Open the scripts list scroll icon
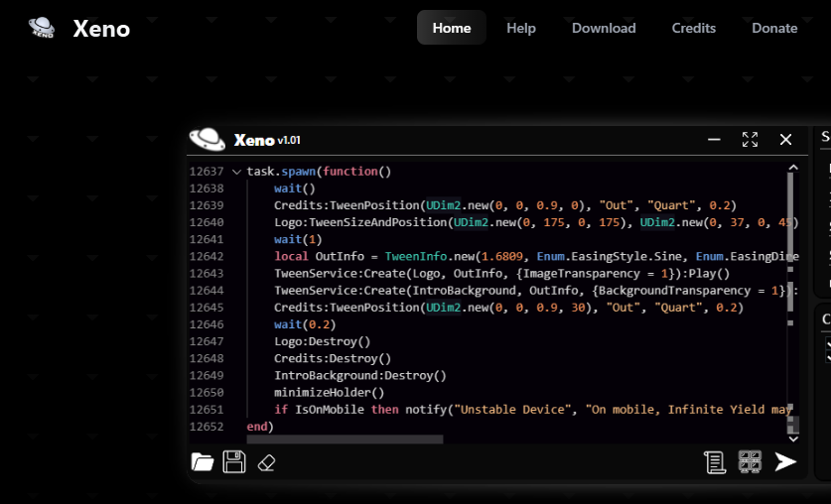The width and height of the screenshot is (831, 504). 715,462
